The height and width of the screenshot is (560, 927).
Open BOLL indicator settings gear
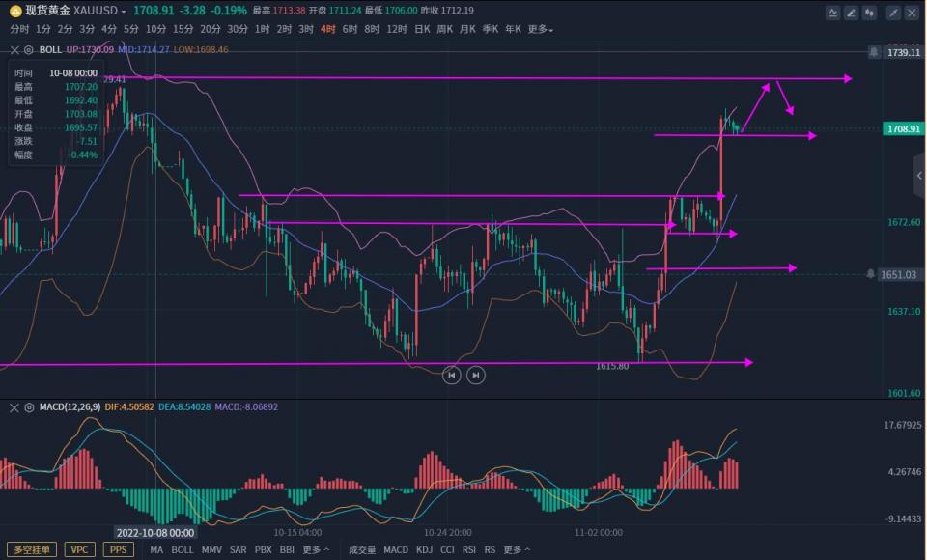tap(28, 49)
